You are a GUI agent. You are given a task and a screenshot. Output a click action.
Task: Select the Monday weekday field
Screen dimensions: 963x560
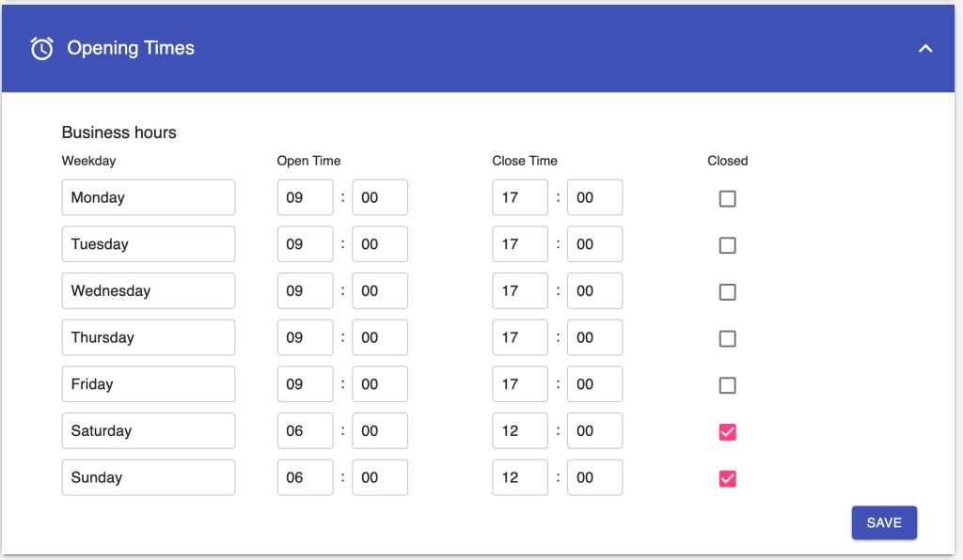148,197
